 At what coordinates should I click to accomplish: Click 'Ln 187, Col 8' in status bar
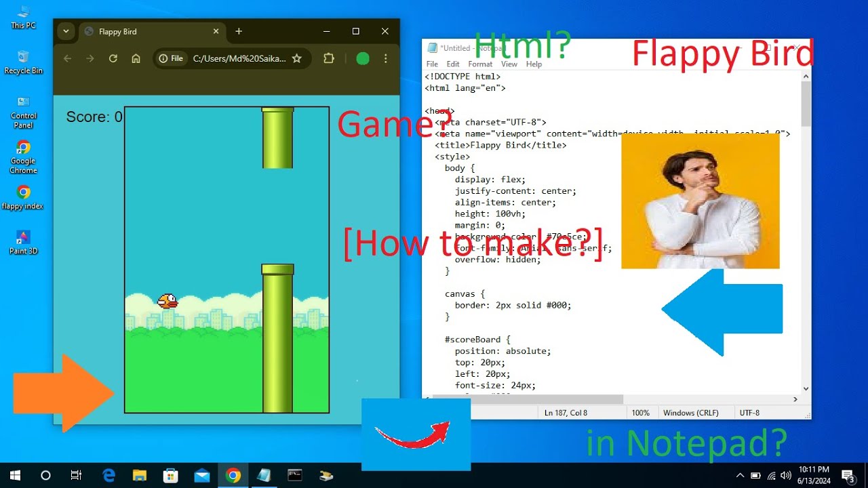pos(566,413)
